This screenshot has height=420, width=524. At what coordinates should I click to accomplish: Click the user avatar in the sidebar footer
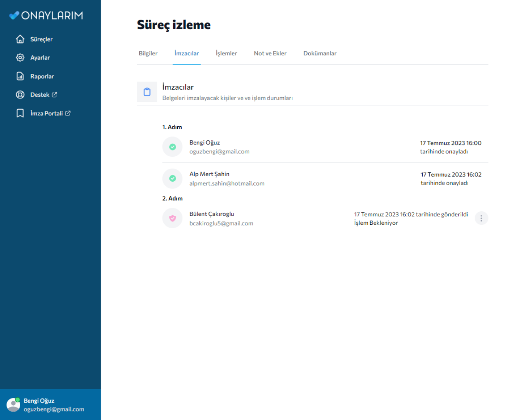coord(13,405)
